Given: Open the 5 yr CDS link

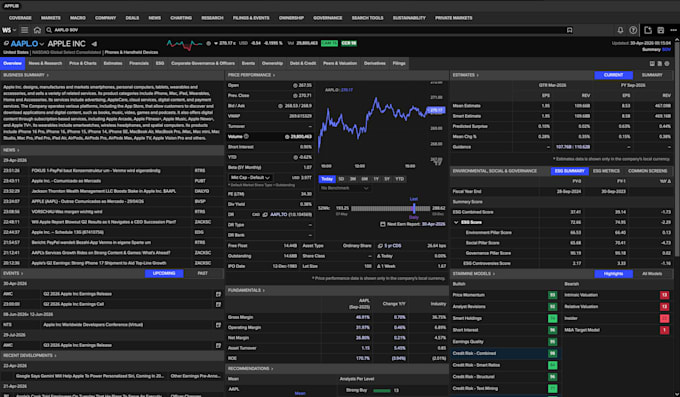Looking at the screenshot, I should pos(392,246).
